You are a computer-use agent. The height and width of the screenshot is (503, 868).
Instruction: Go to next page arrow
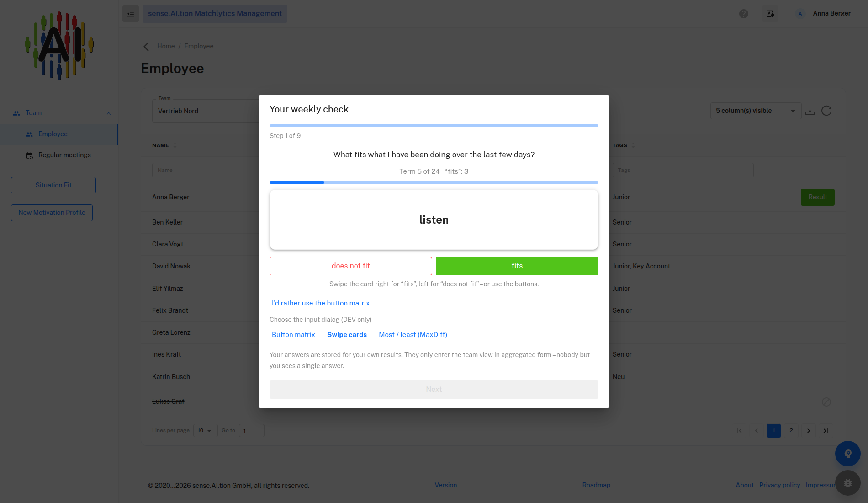tap(809, 431)
